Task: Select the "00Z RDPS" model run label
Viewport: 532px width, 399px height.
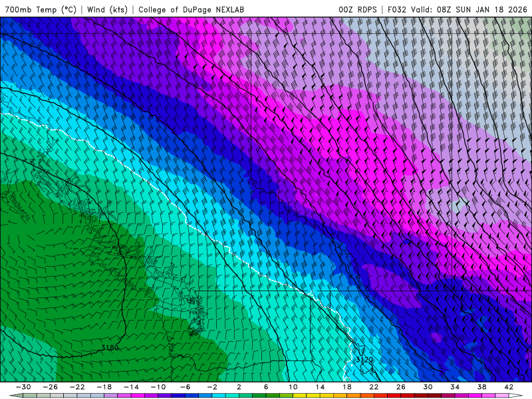Action: point(358,9)
